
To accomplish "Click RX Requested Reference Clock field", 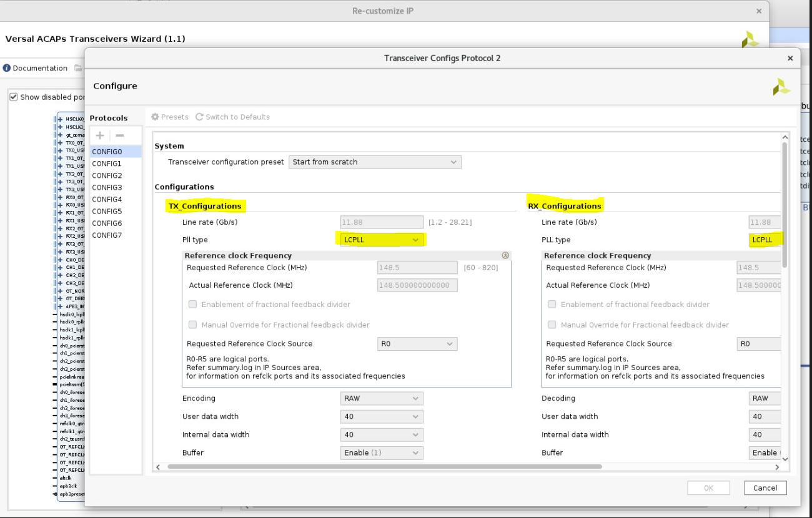I will [758, 268].
